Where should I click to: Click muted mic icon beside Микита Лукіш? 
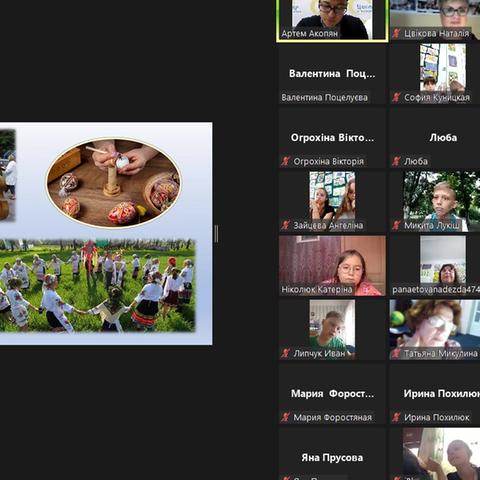tap(396, 225)
